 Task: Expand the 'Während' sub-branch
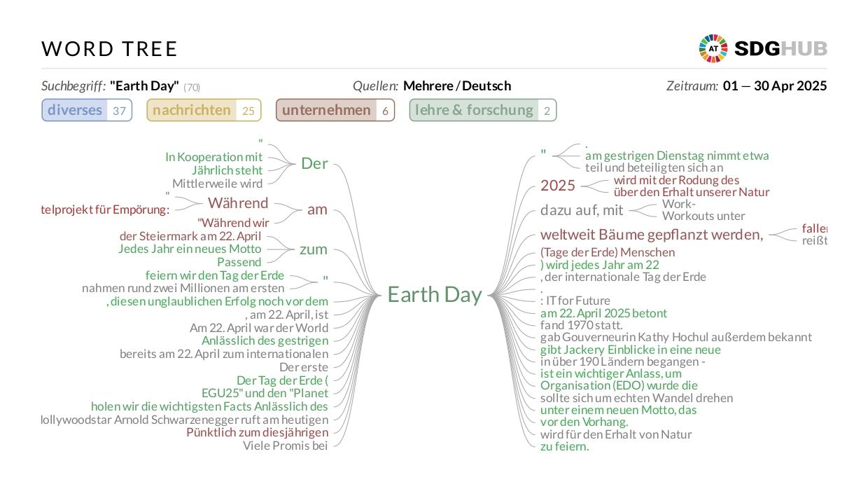pos(238,203)
